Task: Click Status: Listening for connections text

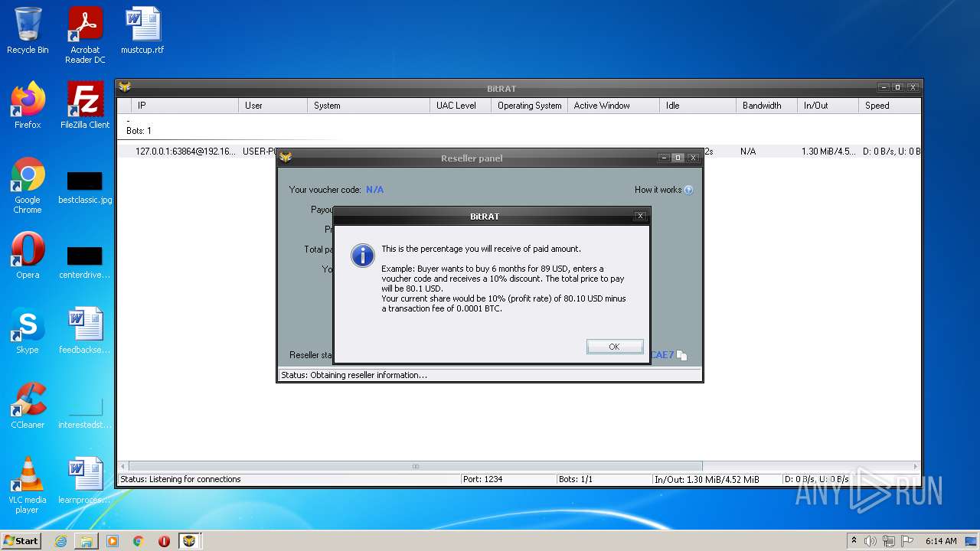Action: (x=181, y=479)
